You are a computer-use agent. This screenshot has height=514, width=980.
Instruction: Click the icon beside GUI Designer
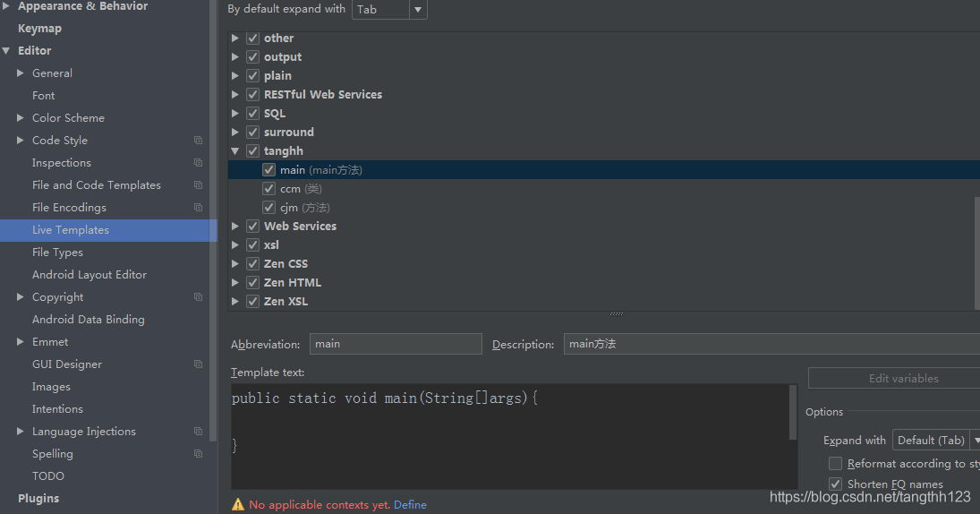tap(198, 364)
